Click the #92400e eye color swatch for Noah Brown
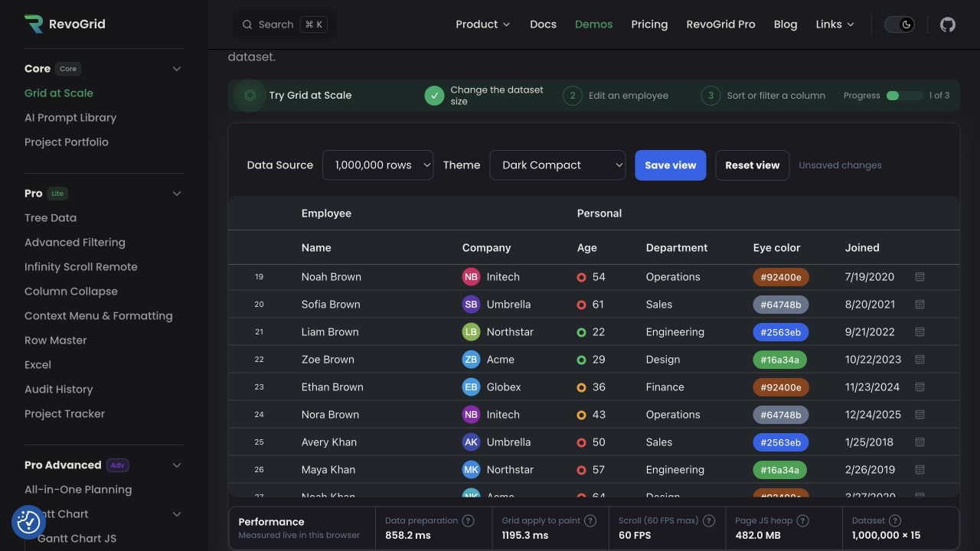Image resolution: width=980 pixels, height=551 pixels. (x=781, y=277)
